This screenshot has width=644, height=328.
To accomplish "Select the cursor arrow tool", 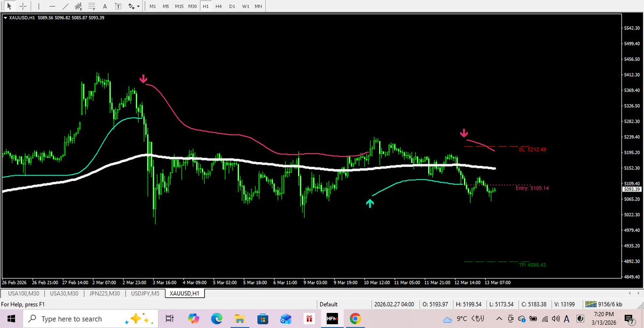I will [9, 6].
